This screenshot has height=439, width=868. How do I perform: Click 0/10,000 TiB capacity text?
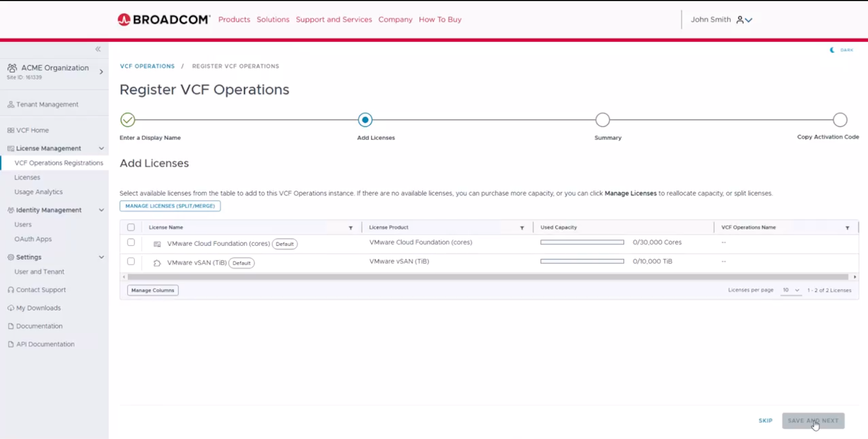652,262
